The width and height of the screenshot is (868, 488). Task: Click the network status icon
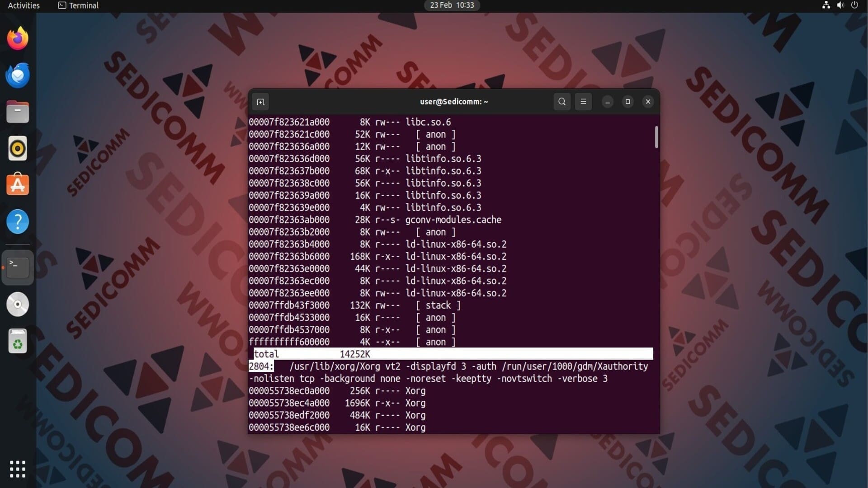click(x=826, y=5)
